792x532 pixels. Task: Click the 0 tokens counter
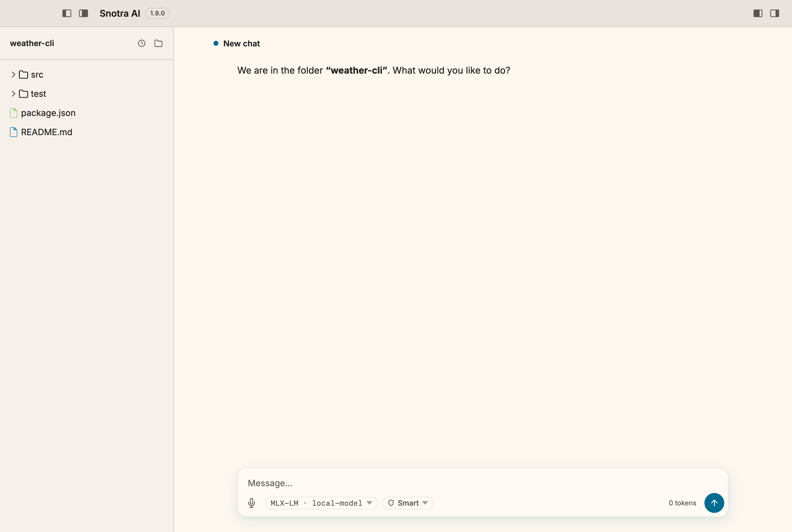pyautogui.click(x=682, y=503)
